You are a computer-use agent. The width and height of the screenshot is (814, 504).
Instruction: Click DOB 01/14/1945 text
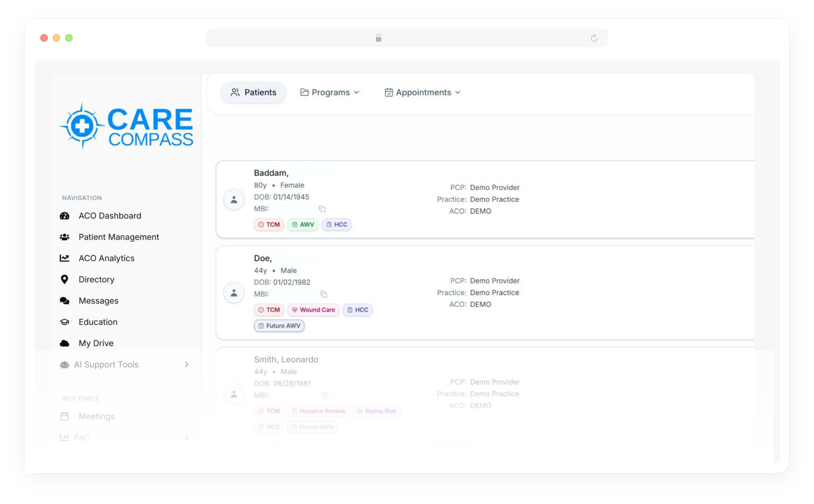coord(281,197)
